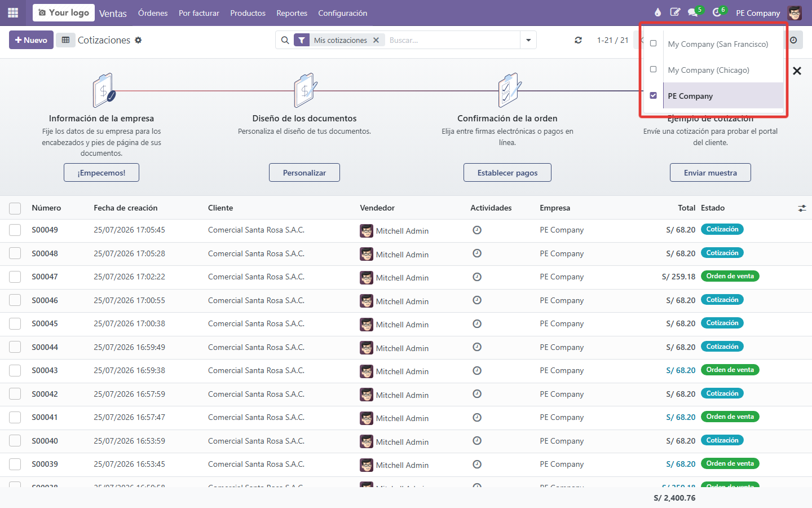
Task: Click the S/ 259.18 total amount
Action: click(678, 277)
